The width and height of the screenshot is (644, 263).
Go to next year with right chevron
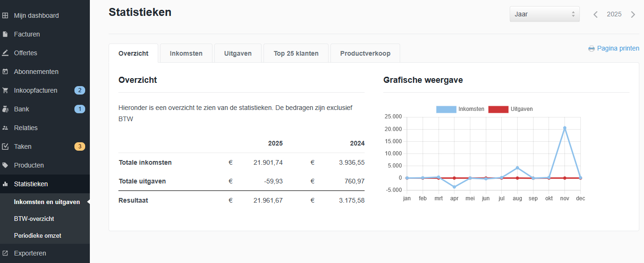tap(633, 15)
